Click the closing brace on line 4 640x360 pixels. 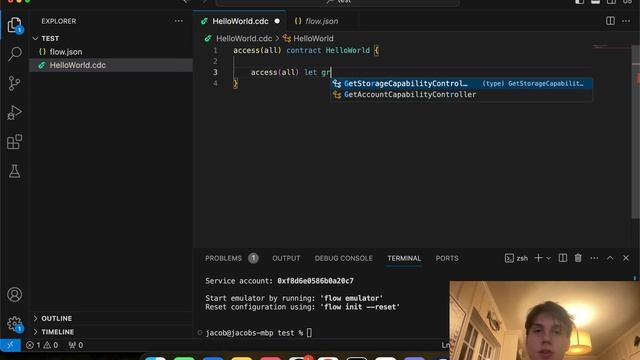click(235, 84)
